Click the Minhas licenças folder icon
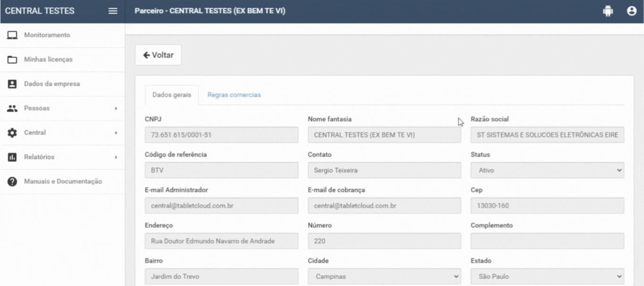Screen dimensions: 644x286 tap(12, 60)
